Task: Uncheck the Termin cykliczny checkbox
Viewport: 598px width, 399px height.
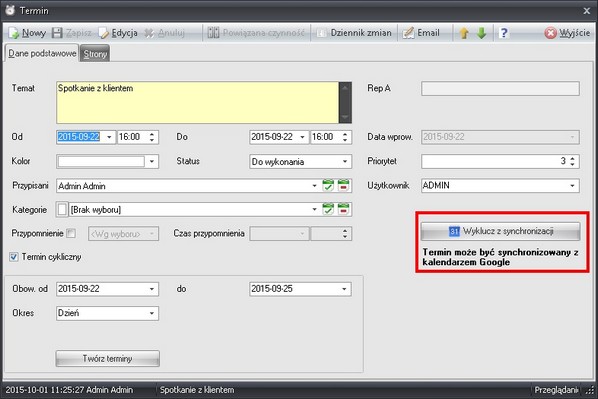Action: coord(14,257)
